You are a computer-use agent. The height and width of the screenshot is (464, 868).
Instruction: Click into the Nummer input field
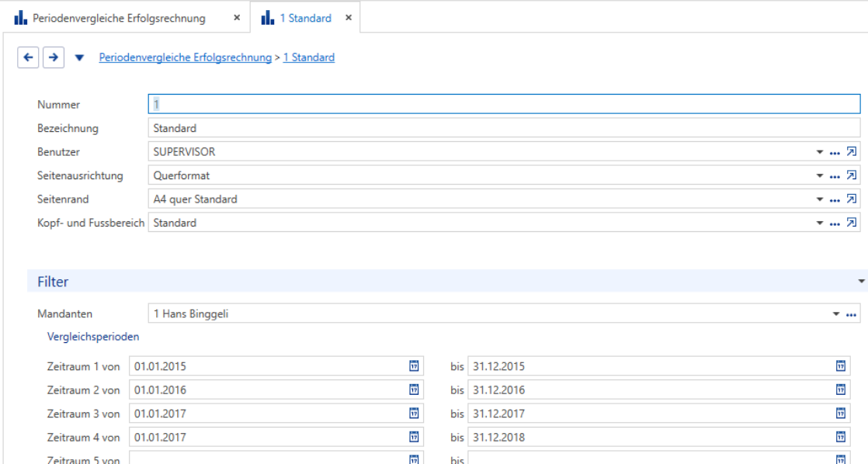505,104
